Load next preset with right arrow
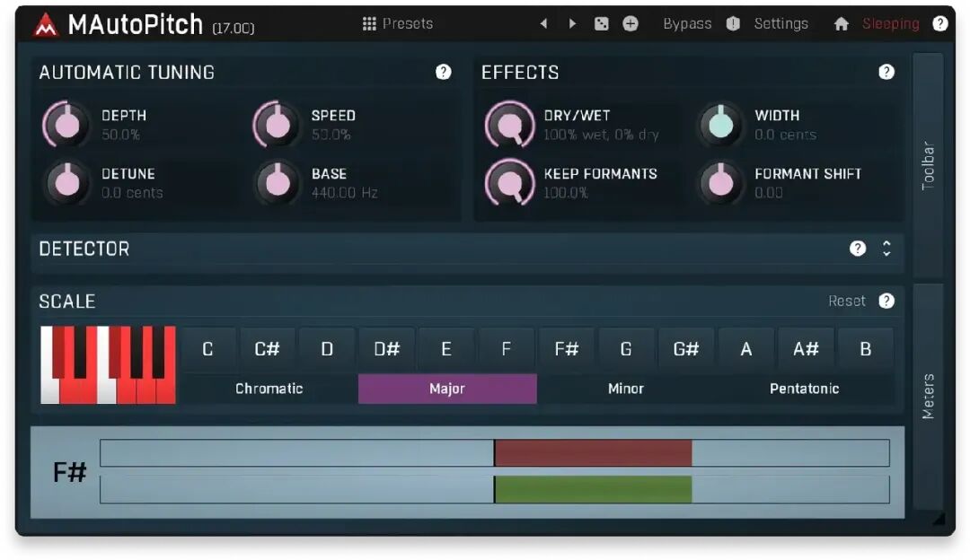970x560 pixels. coord(572,23)
